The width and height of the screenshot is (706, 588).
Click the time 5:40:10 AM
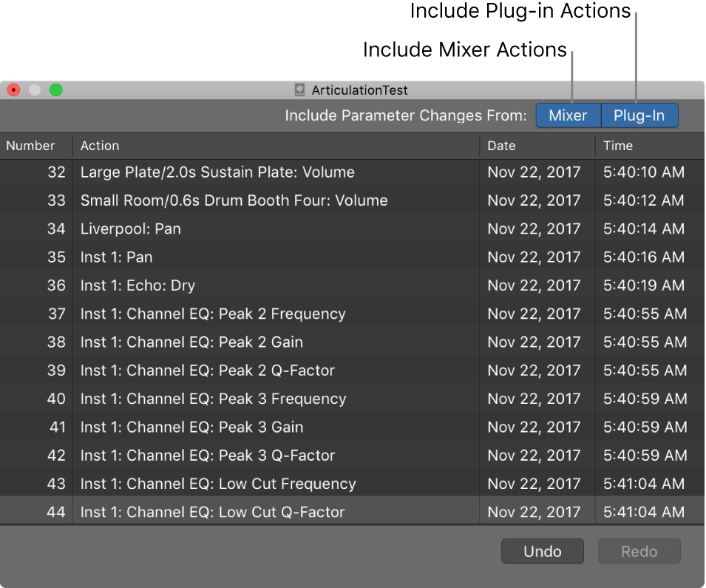click(x=644, y=172)
